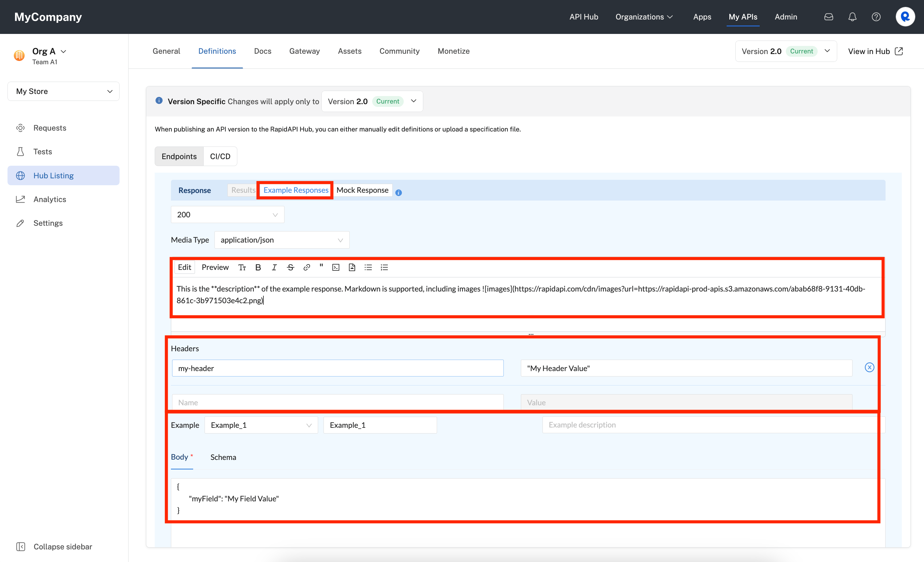Click the Italic formatting icon

pos(274,267)
